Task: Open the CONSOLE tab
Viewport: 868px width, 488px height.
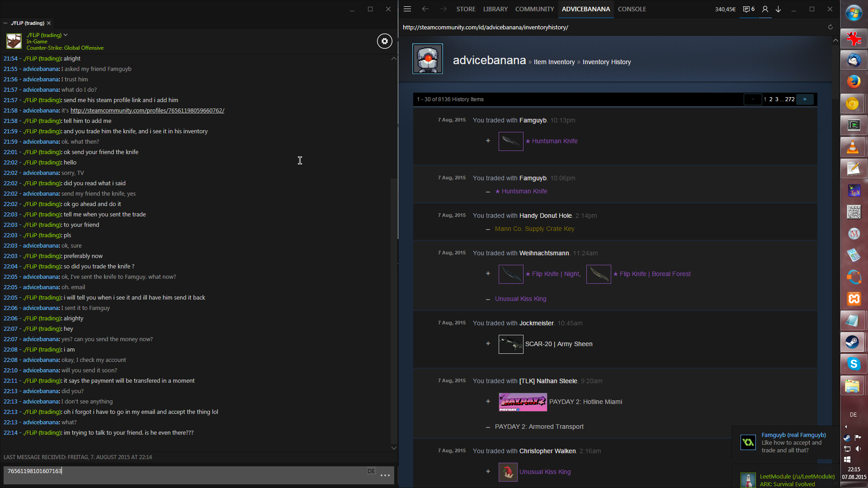Action: pos(632,9)
